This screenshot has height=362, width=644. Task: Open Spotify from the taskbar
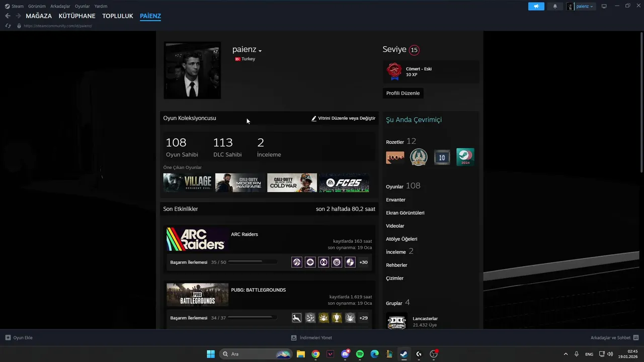360,354
